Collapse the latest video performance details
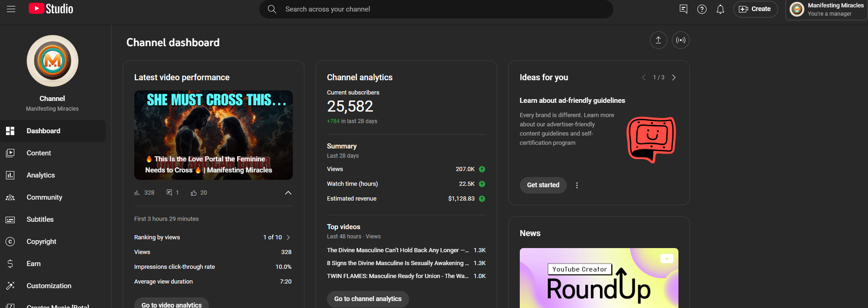The width and height of the screenshot is (868, 308). [288, 193]
